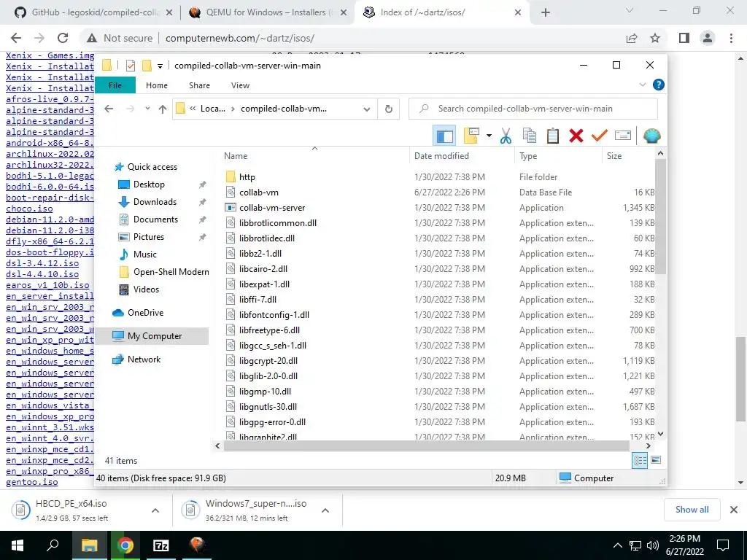This screenshot has width=747, height=560.
Task: Select the collab-vm database file
Action: 259,192
